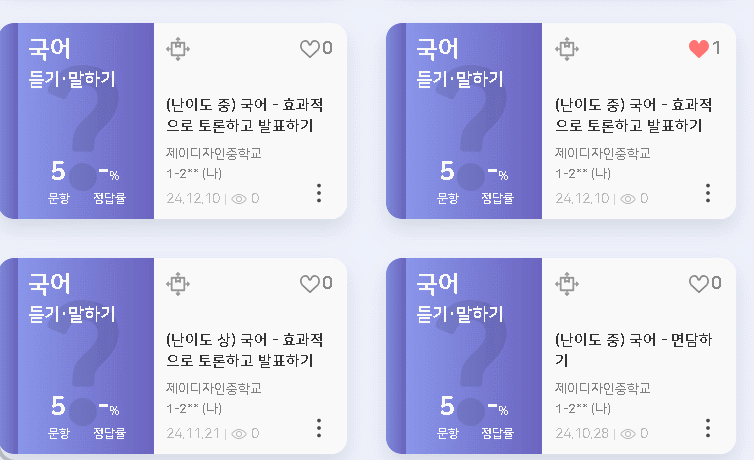Click the move icon on the 면담하기 card
This screenshot has height=460, width=754.
[566, 284]
